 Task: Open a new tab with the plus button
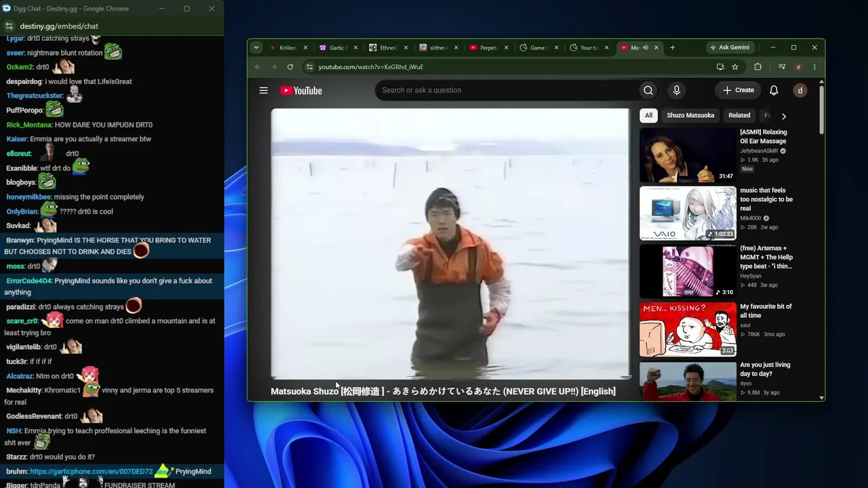point(673,47)
